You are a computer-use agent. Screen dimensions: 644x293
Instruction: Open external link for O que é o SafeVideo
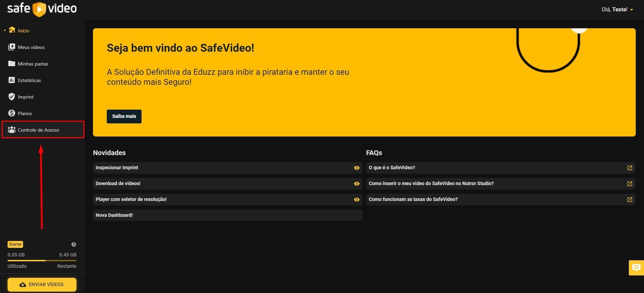click(630, 168)
